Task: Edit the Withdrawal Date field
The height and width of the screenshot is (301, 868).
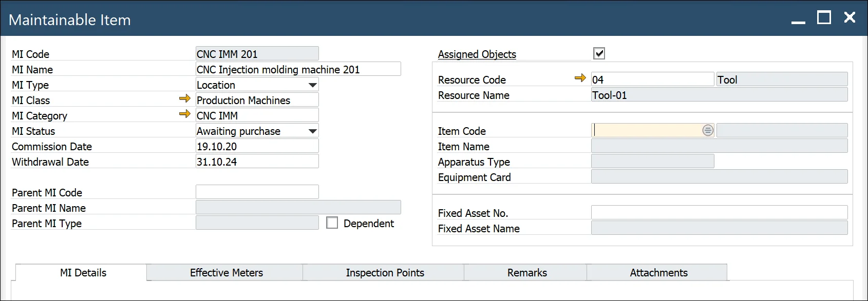Action: tap(257, 162)
